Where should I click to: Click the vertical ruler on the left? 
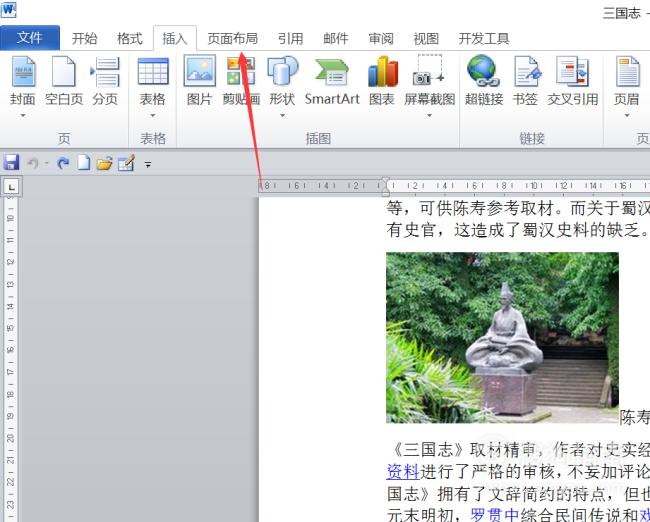tap(10, 359)
